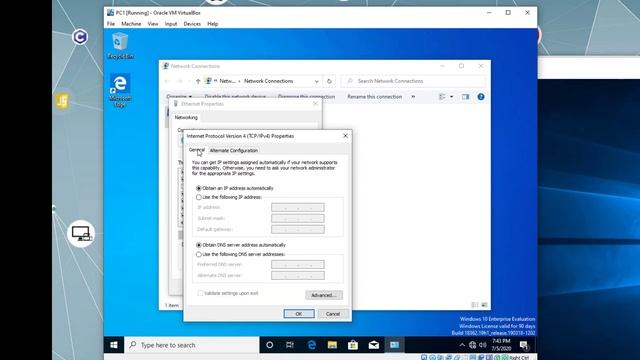The height and width of the screenshot is (360, 640).
Task: Click Alternate DNS server field
Action: tap(298, 276)
